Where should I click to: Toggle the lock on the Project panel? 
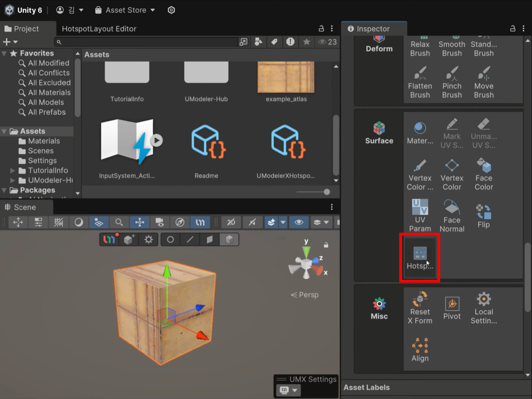coord(321,29)
